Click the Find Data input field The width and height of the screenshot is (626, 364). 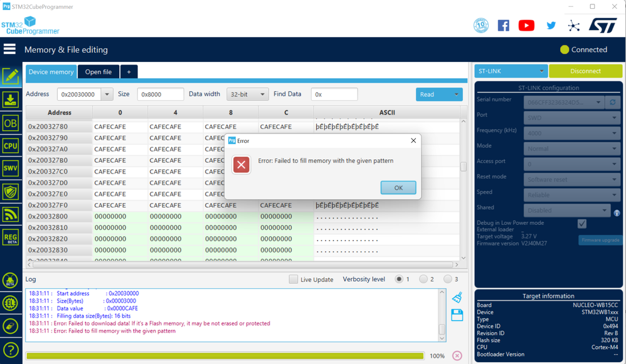(x=334, y=95)
